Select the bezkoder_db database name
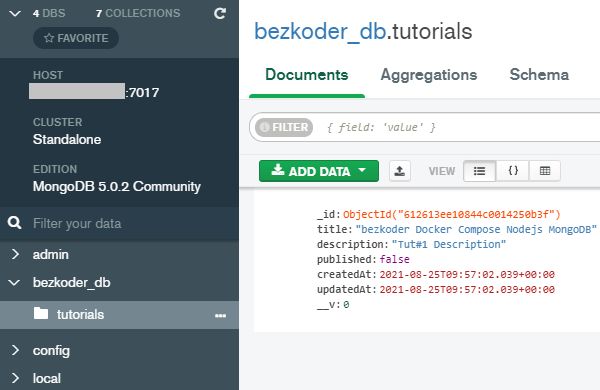The image size is (600, 390). [72, 282]
